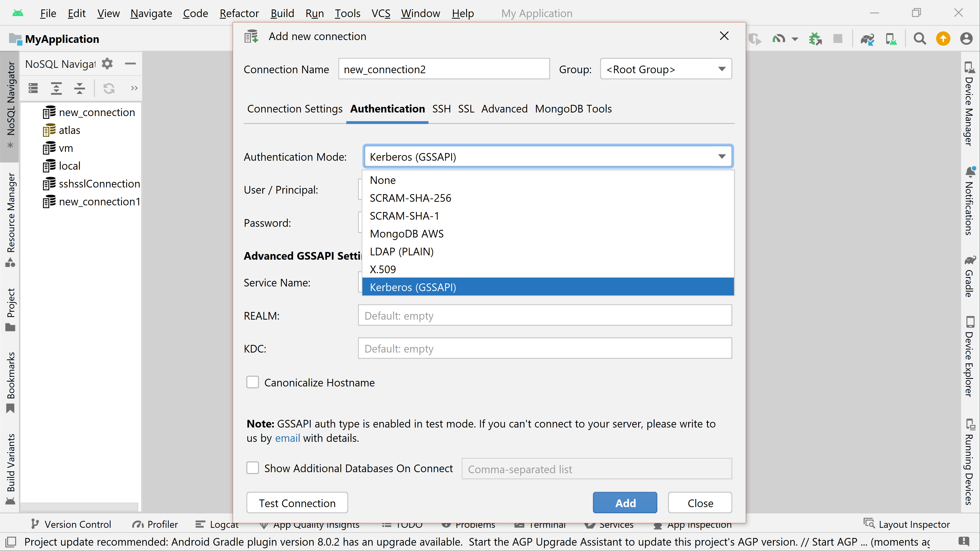This screenshot has width=980, height=551.
Task: Click the collapse all icon in NoSQL Navigator
Action: click(80, 88)
